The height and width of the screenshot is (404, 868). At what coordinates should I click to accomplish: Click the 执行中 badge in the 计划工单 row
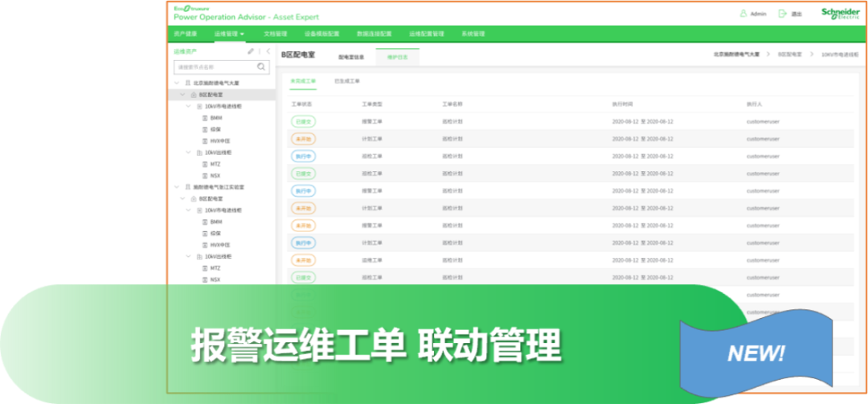[x=303, y=243]
